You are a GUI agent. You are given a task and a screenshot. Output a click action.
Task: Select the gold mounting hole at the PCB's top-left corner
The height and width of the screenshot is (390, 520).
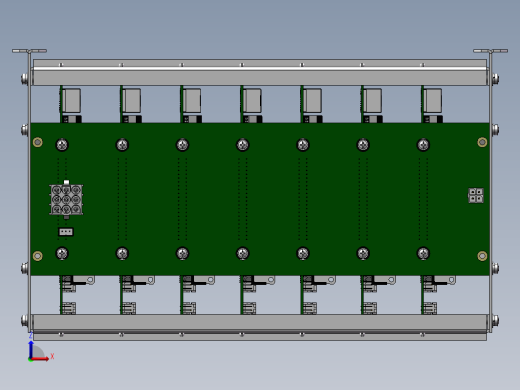38,142
